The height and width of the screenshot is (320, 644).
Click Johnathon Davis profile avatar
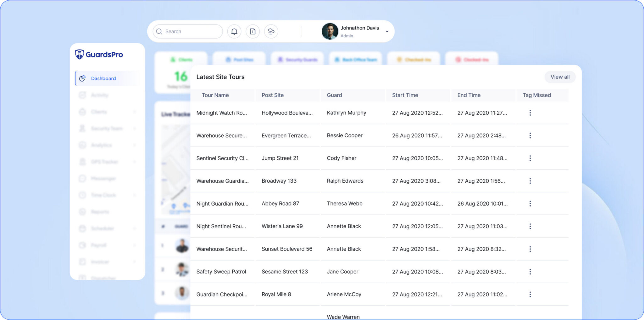(x=330, y=31)
